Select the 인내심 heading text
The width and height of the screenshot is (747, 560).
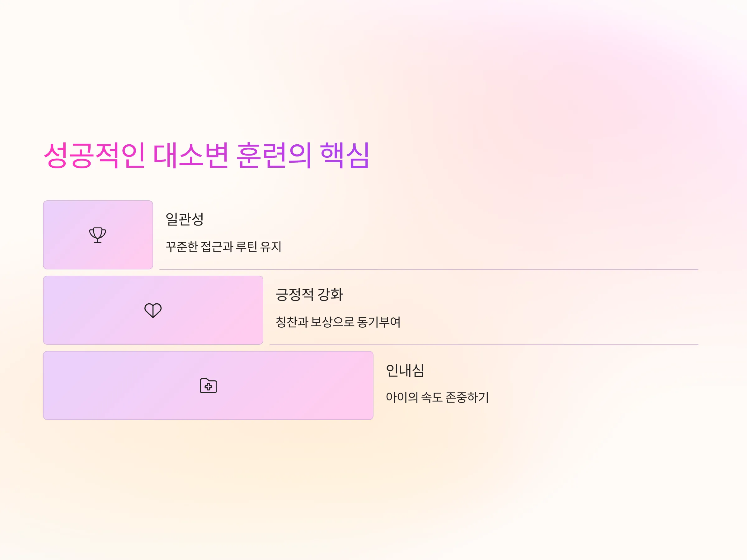pos(405,370)
